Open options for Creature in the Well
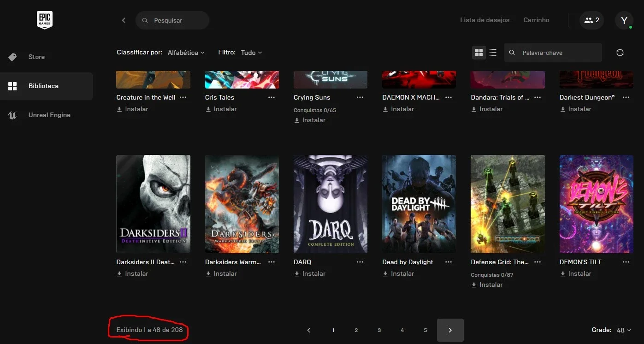The height and width of the screenshot is (344, 644). point(183,97)
